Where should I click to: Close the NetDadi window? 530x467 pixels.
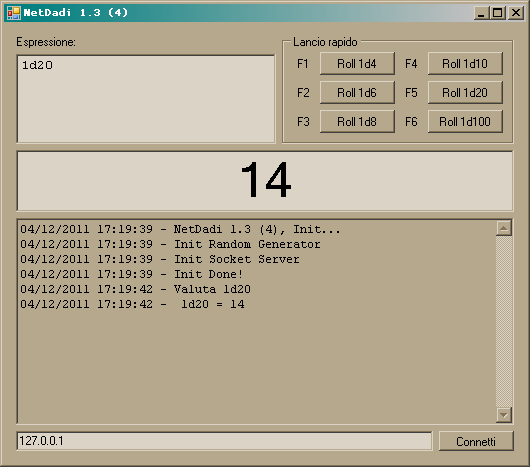pyautogui.click(x=516, y=13)
